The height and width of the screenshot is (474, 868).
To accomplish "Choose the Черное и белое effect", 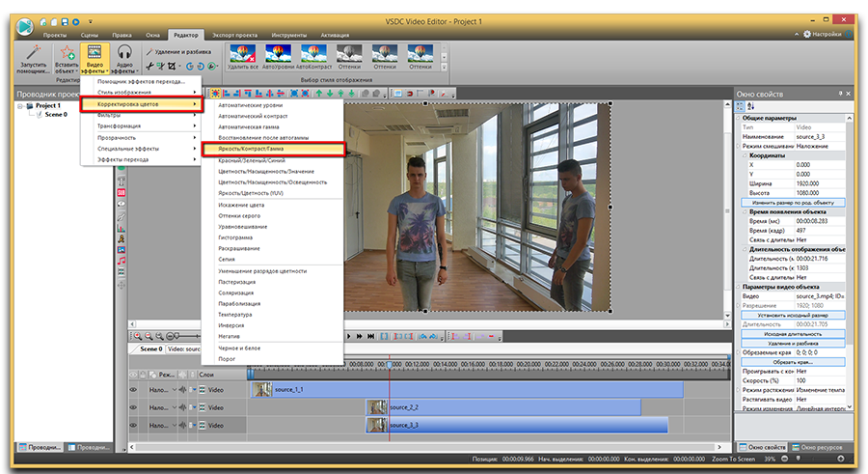I will coord(239,349).
